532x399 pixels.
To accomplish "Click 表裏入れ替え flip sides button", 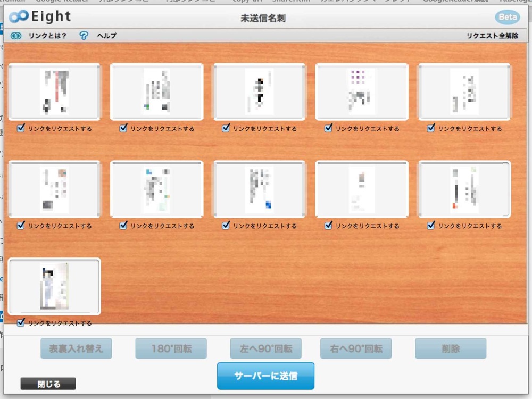I will [x=76, y=348].
